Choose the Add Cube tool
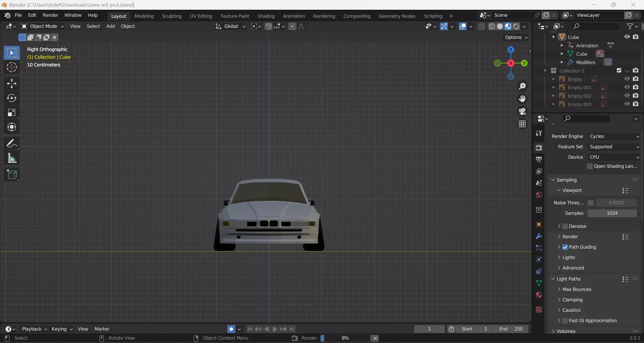The height and width of the screenshot is (343, 644). pos(12,175)
